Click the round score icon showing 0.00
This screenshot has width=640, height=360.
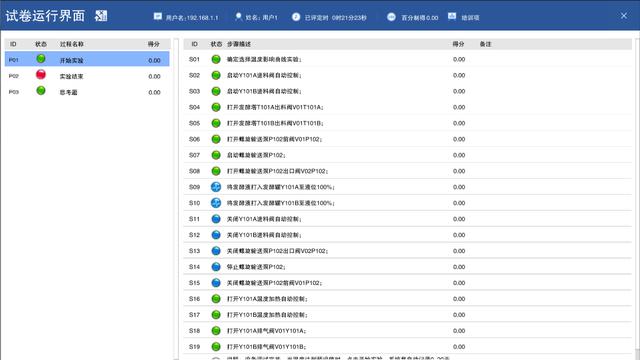point(391,17)
